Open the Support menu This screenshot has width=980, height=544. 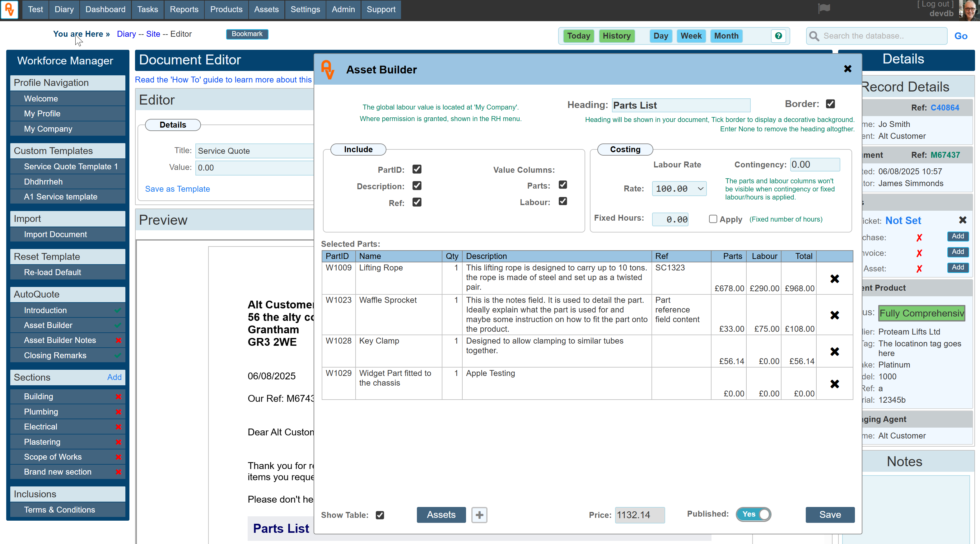click(x=381, y=10)
